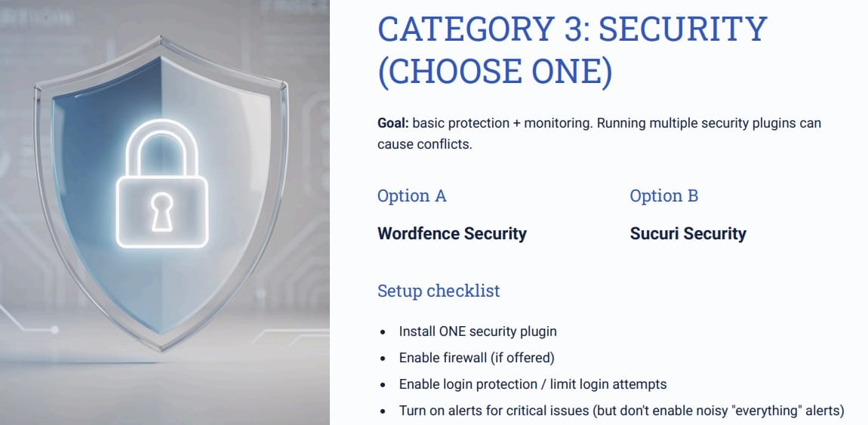Screen dimensions: 868x425
Task: Click the Option B heading
Action: (663, 196)
